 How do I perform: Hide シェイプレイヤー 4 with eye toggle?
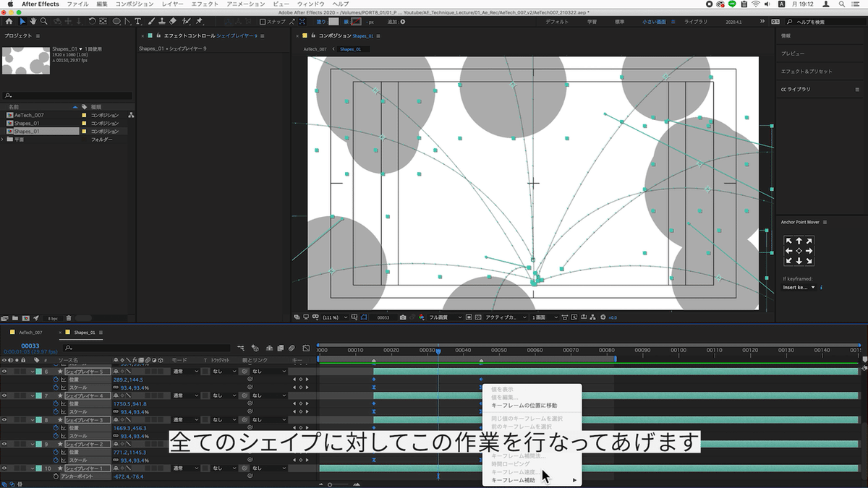[4, 395]
